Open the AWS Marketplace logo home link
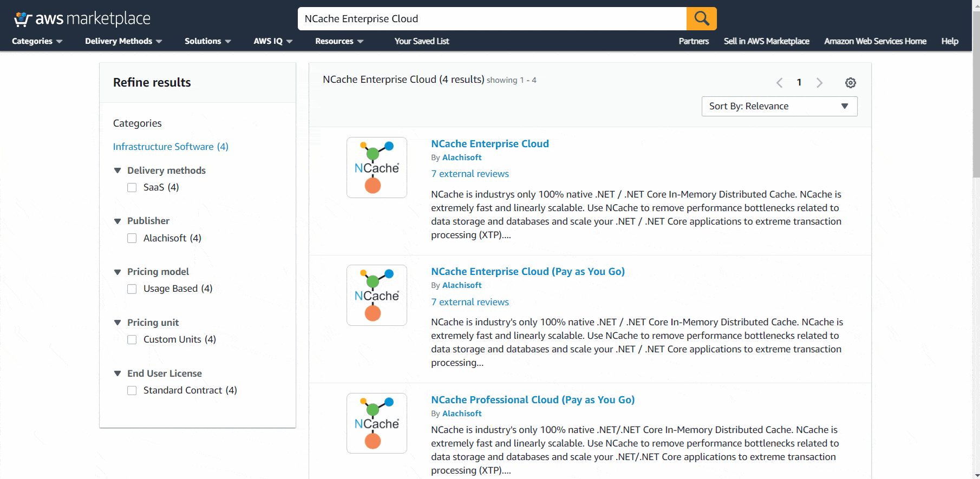Screen dimensions: 980x479 [x=82, y=19]
